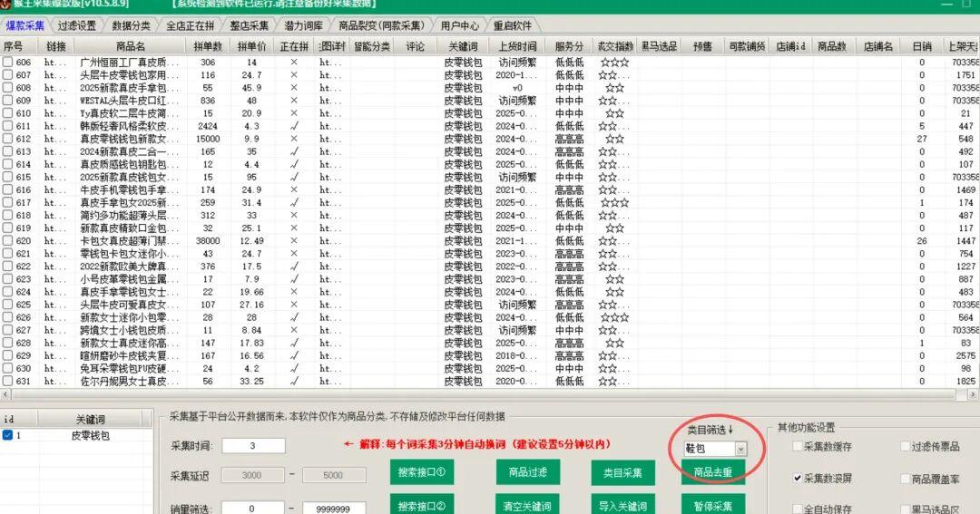Click 销量筛选 minimum field showing 0
980x514 pixels.
click(253, 509)
